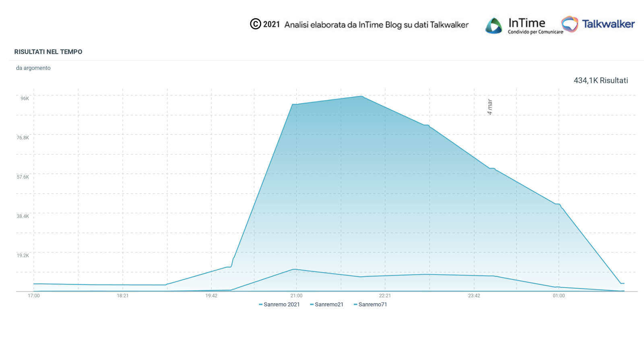Click the 23:42 time axis label
This screenshot has width=644, height=339.
pos(474,296)
